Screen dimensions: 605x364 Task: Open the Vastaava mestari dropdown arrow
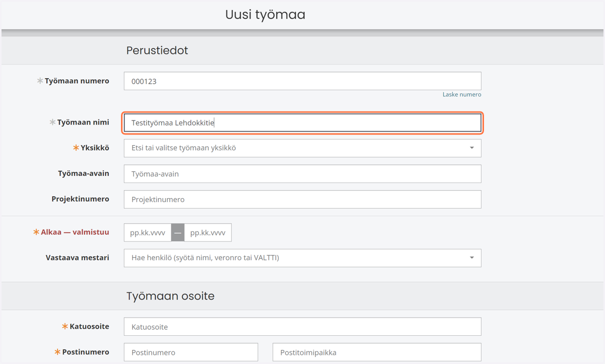(472, 258)
